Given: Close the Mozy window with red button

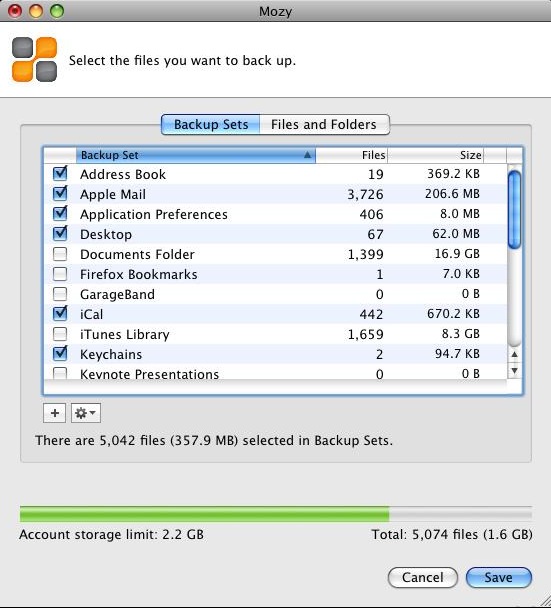Looking at the screenshot, I should [x=15, y=11].
